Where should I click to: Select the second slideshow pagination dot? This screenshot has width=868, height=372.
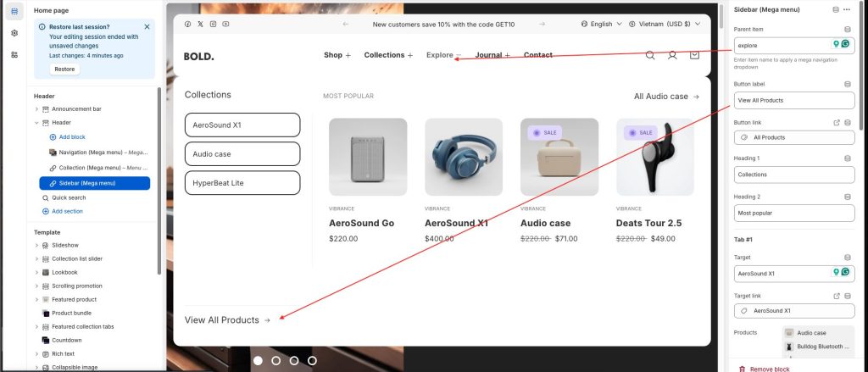click(276, 360)
